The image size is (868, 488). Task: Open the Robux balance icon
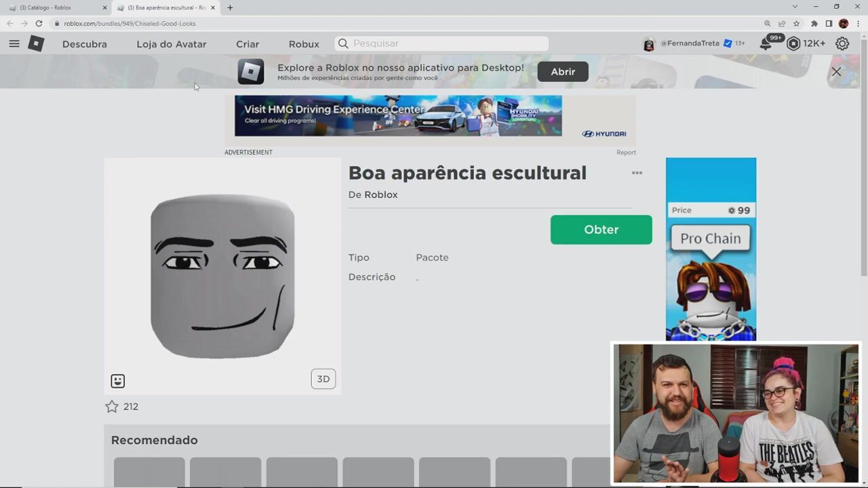tap(793, 43)
